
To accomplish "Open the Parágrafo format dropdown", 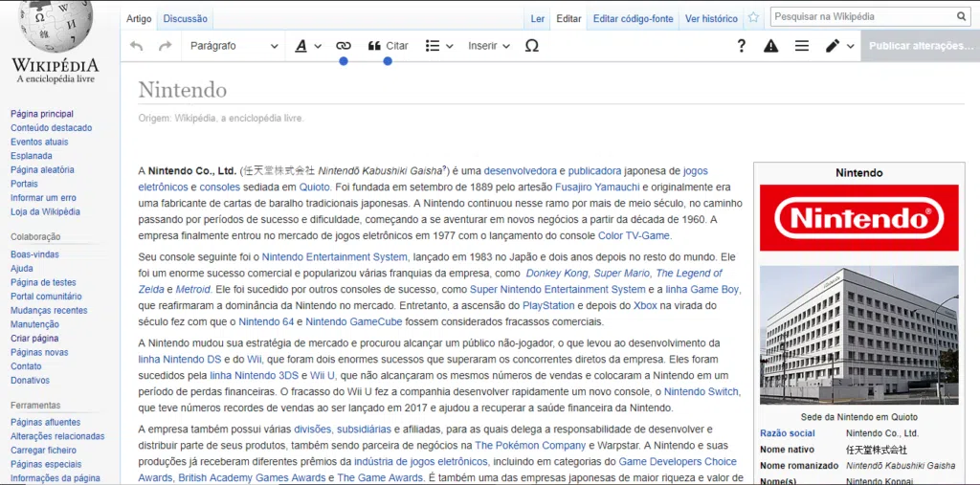I will point(234,46).
